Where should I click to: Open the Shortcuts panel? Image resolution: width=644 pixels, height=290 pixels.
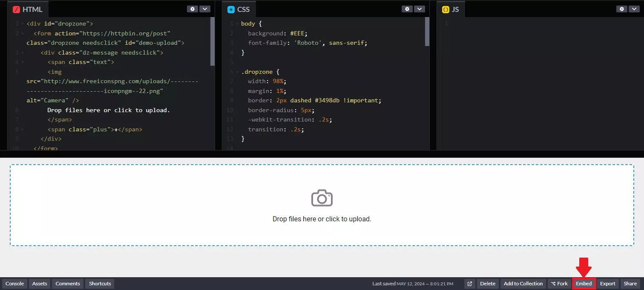click(x=99, y=283)
